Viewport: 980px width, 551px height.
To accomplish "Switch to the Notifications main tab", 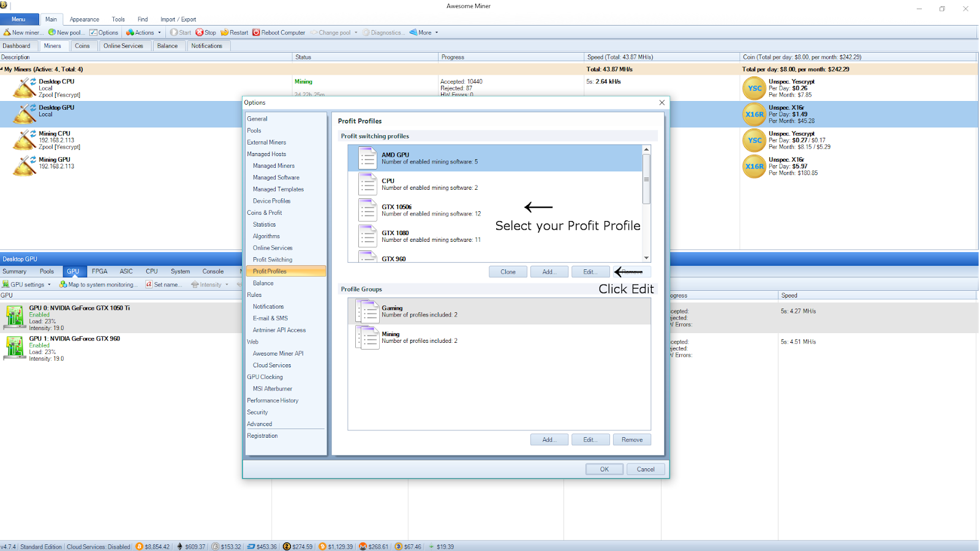I will [x=207, y=46].
